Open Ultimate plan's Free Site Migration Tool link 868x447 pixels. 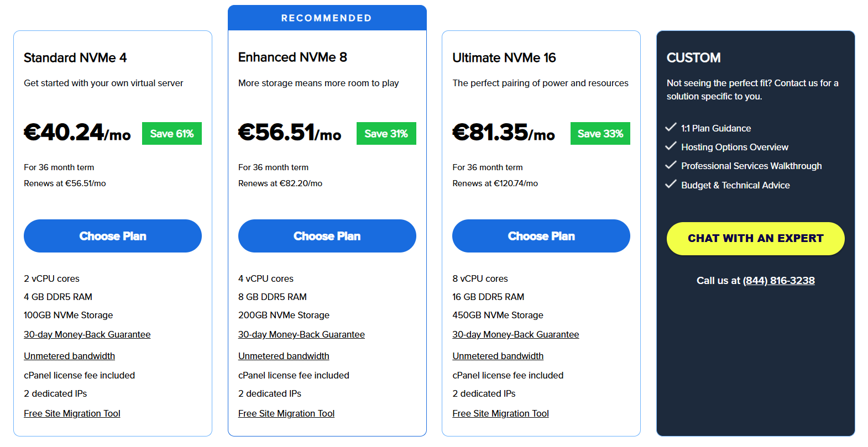pyautogui.click(x=500, y=413)
